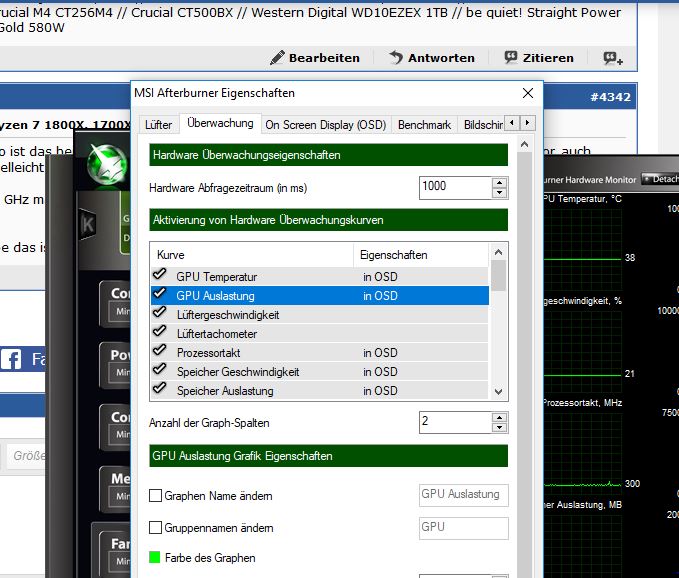679x578 pixels.
Task: Decrease Hardware Abfragezeitraum value
Action: (x=499, y=193)
